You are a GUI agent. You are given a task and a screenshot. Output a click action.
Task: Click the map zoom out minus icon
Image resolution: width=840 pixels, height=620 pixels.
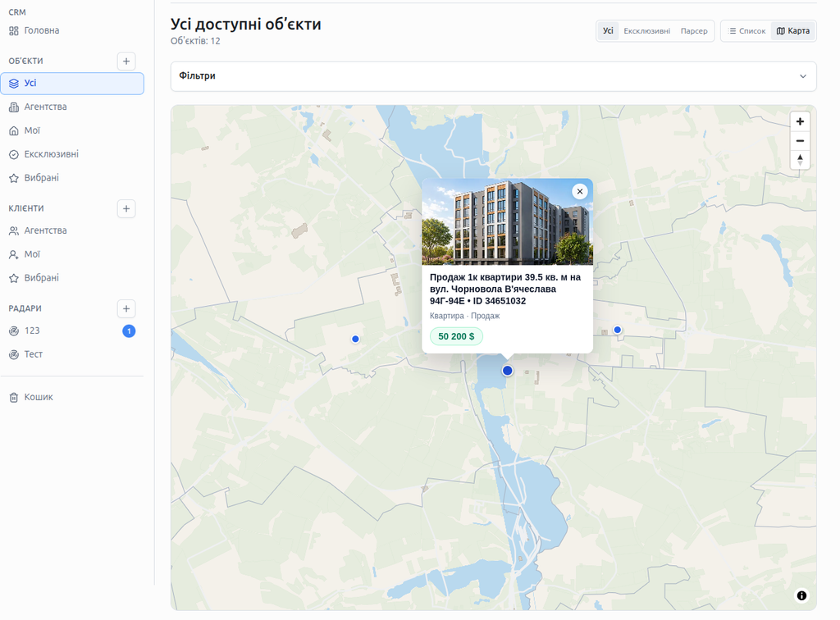coord(800,141)
